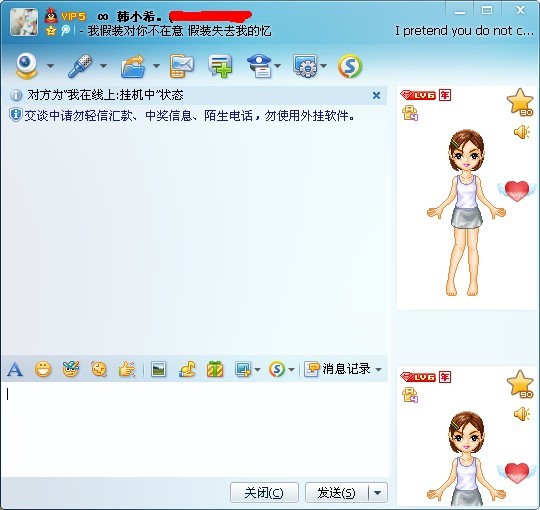This screenshot has height=510, width=540.
Task: Start a voice call with microphone icon
Action: click(x=80, y=65)
